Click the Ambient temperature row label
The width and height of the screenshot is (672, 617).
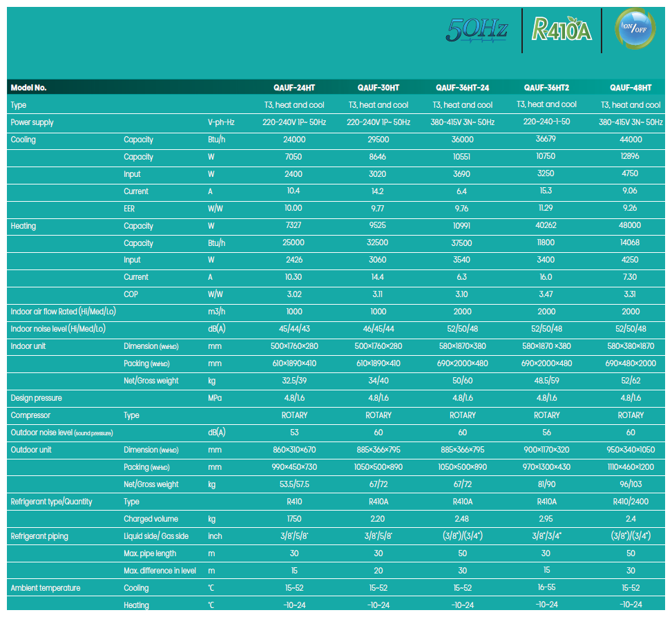[46, 588]
